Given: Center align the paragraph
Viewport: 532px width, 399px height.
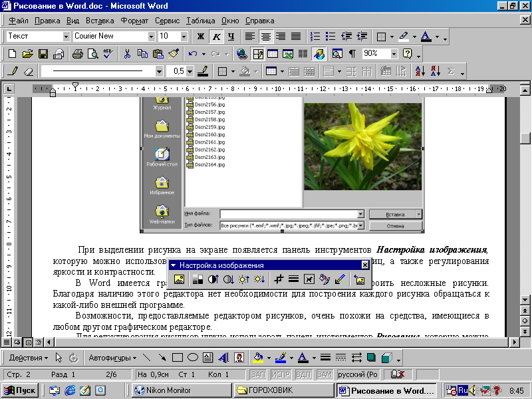Looking at the screenshot, I should pyautogui.click(x=265, y=37).
